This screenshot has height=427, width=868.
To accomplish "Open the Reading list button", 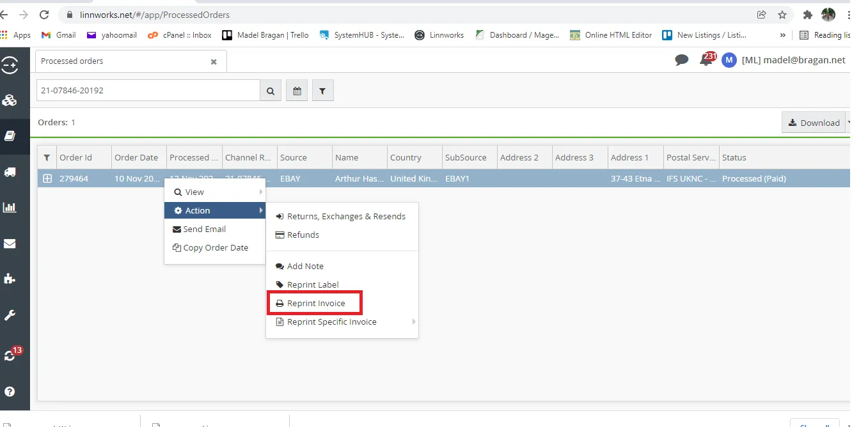I will click(825, 35).
